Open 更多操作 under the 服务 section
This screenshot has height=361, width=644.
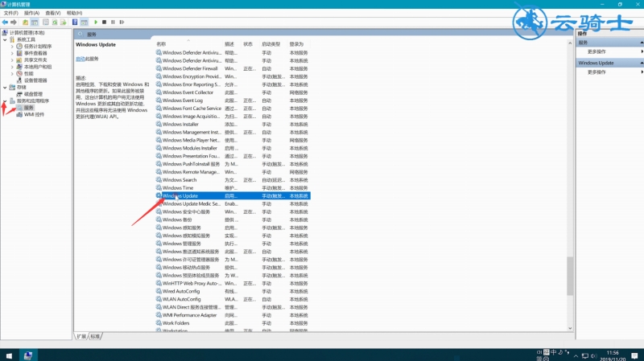[597, 51]
